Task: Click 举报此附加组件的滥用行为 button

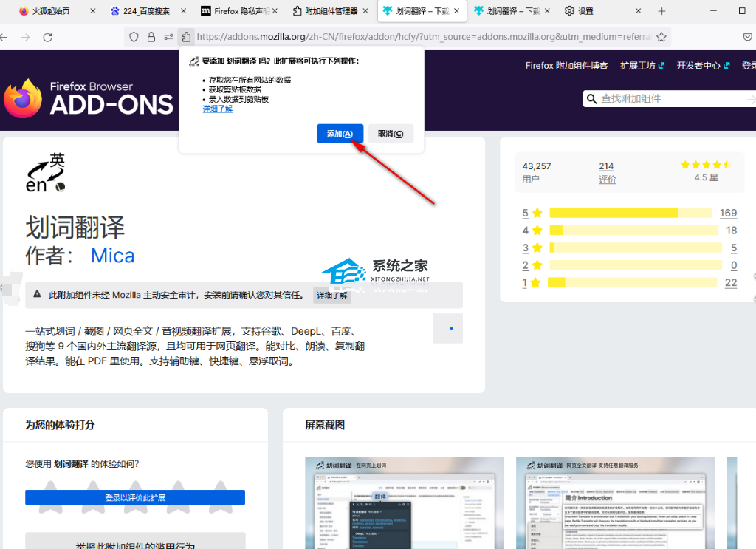Action: pyautogui.click(x=135, y=542)
